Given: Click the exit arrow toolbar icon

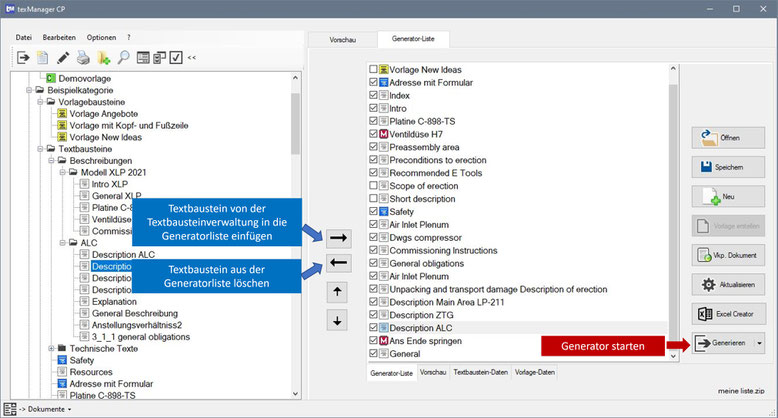Looking at the screenshot, I should point(23,58).
